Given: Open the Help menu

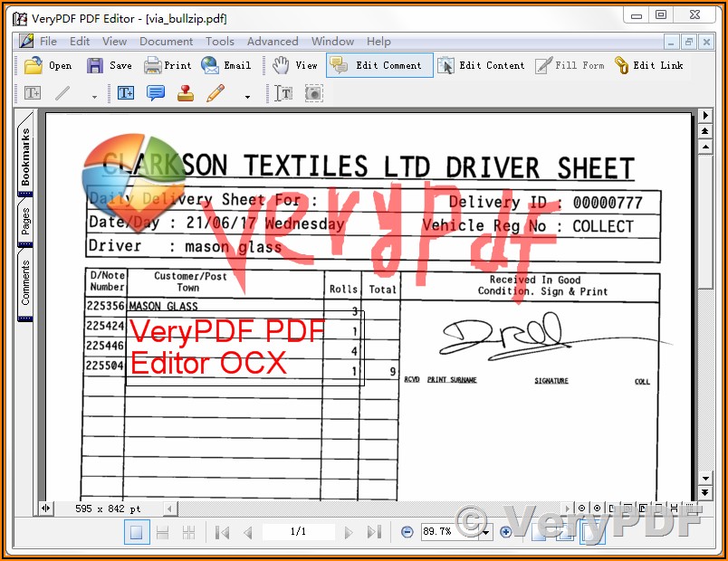Looking at the screenshot, I should 378,42.
